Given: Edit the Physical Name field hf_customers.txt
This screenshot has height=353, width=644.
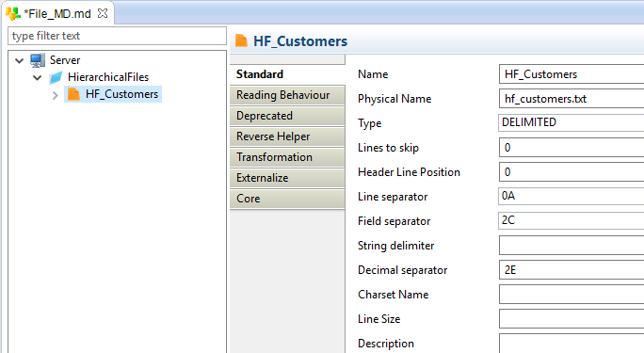Looking at the screenshot, I should click(x=572, y=99).
